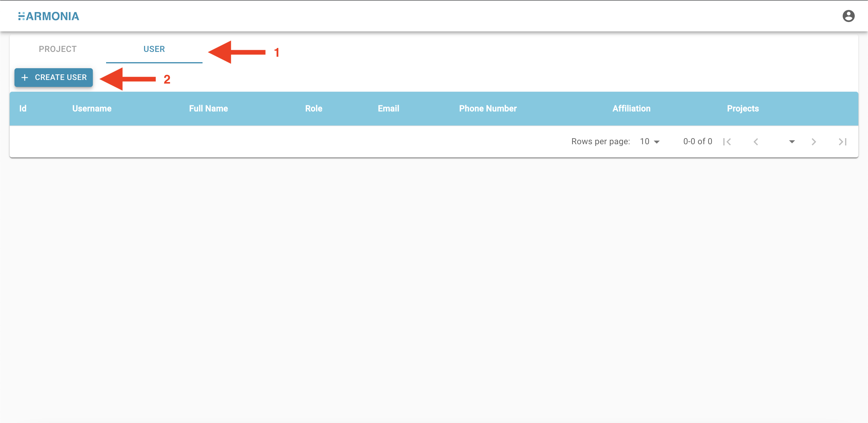Click the Full Name column header
The image size is (868, 423).
tap(208, 108)
